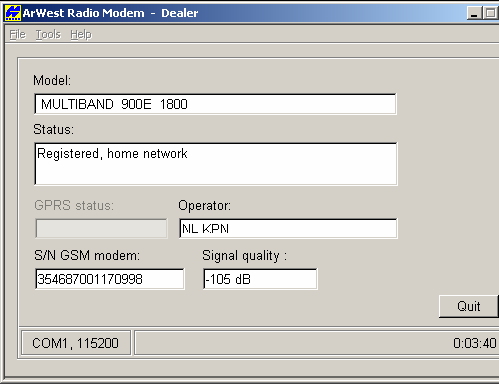Image resolution: width=499 pixels, height=384 pixels.
Task: Click the Status box reading Registered, home network
Action: click(x=216, y=164)
